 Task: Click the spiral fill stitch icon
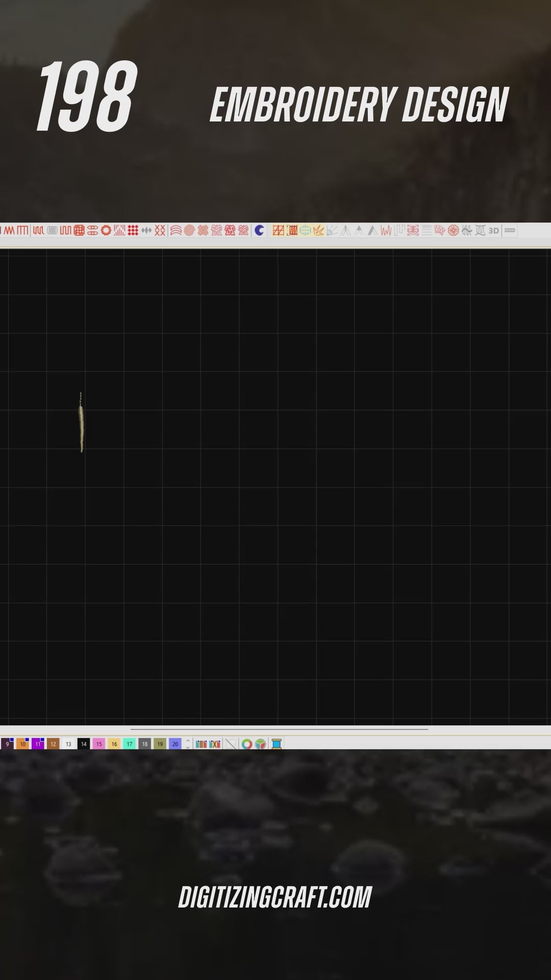[189, 231]
